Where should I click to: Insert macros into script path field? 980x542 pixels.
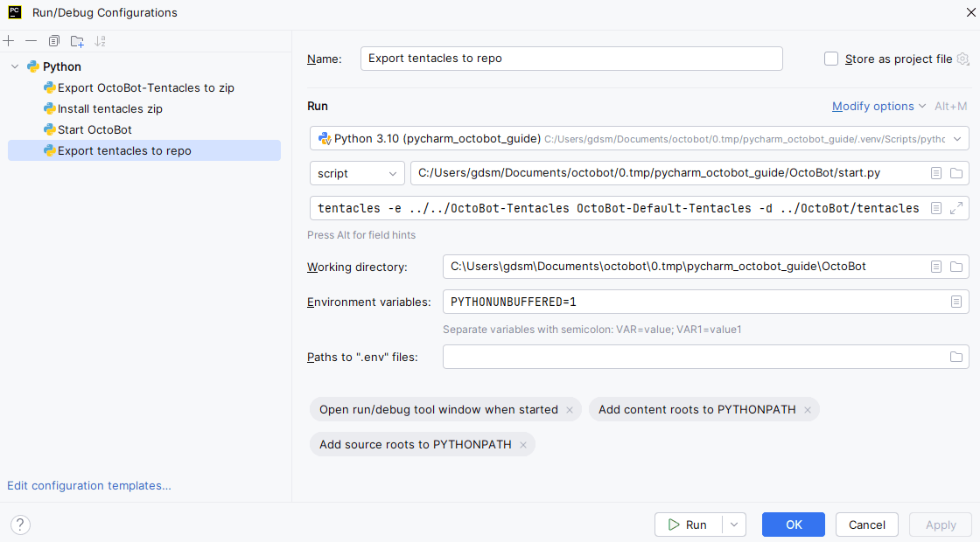(x=935, y=173)
